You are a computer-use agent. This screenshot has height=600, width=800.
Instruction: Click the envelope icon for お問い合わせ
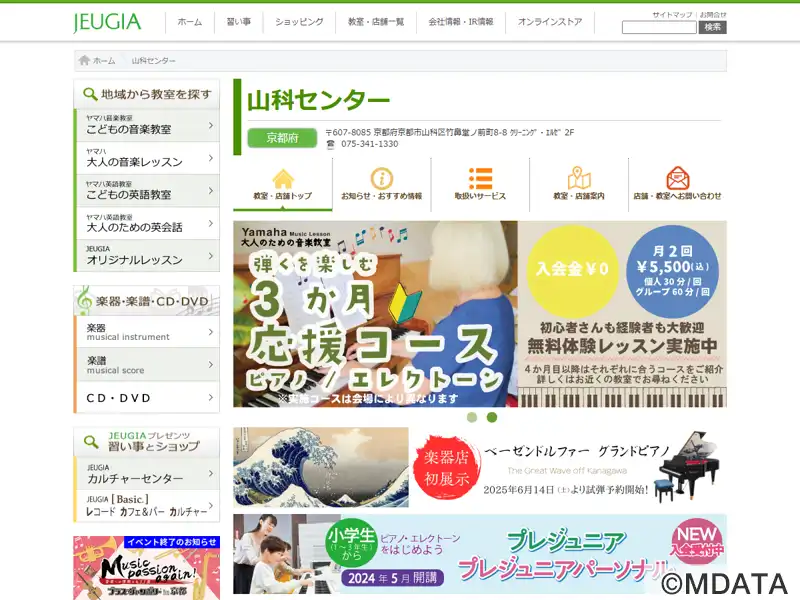[x=678, y=178]
